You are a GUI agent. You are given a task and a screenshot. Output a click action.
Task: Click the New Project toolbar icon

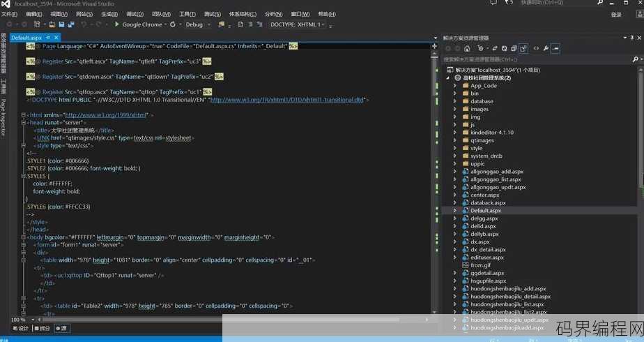point(37,24)
